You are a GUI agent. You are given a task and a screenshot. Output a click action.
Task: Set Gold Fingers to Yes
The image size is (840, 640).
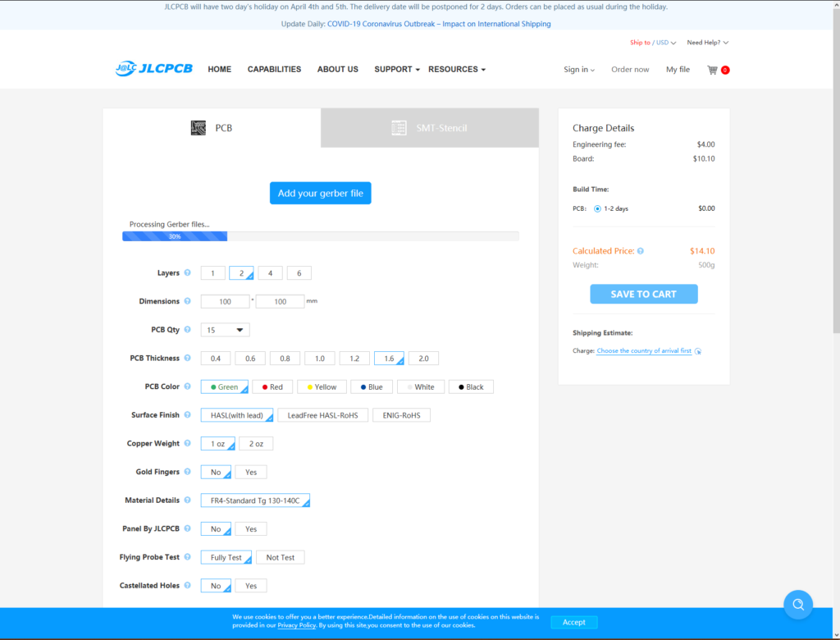(251, 473)
